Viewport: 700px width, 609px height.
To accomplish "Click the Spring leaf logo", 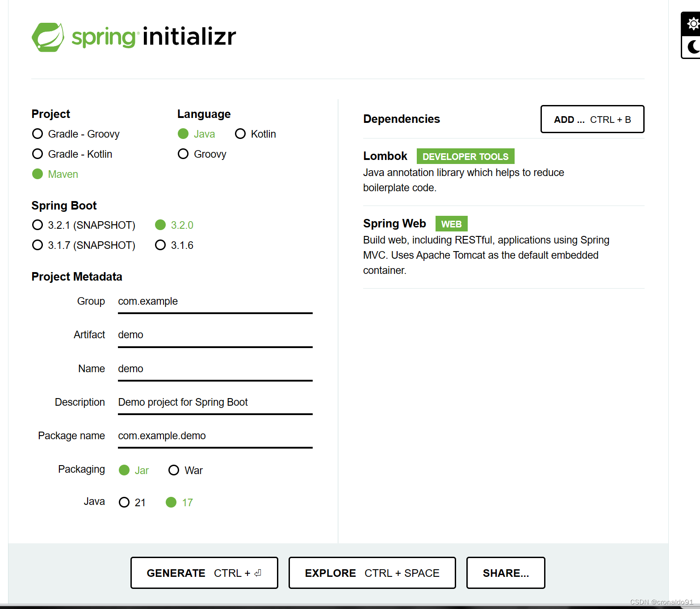I will 48,37.
